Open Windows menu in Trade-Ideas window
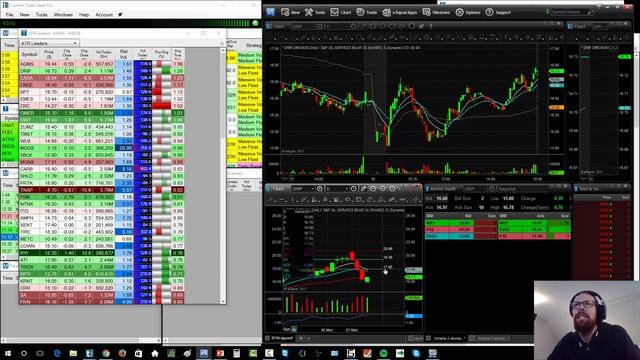This screenshot has width=640, height=360. click(x=63, y=14)
